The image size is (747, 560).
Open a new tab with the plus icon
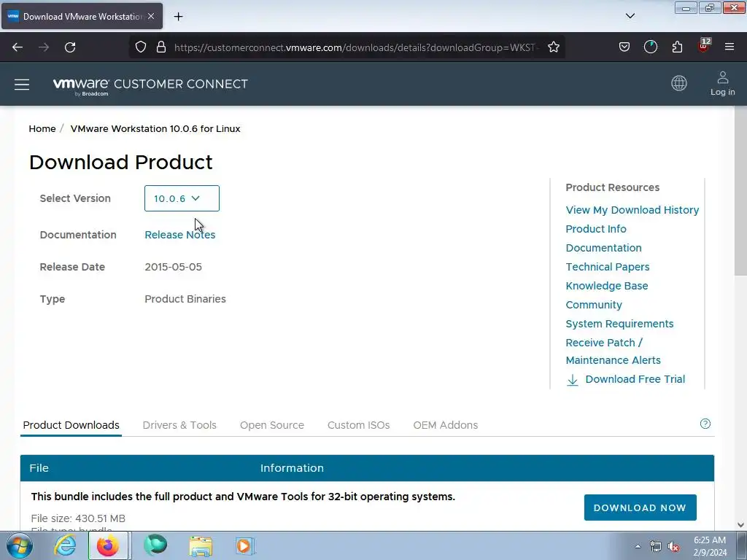pos(178,17)
